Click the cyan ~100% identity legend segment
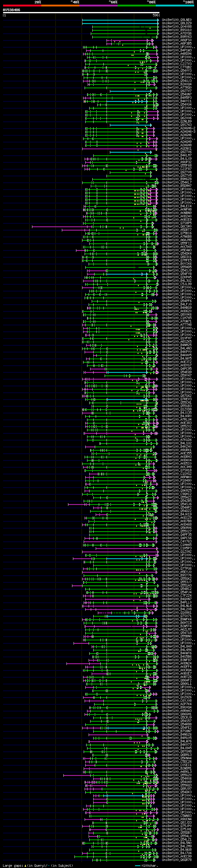Viewport: 197px width, 868px height. tap(175, 6)
